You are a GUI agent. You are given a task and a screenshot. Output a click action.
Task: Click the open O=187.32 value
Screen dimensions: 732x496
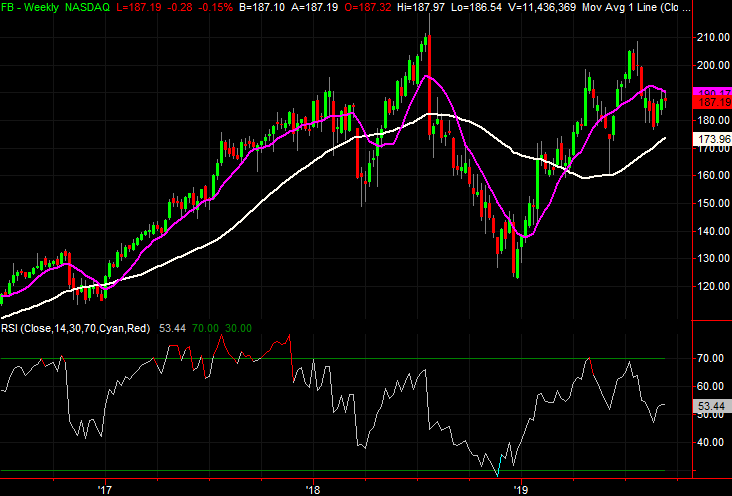pyautogui.click(x=367, y=7)
